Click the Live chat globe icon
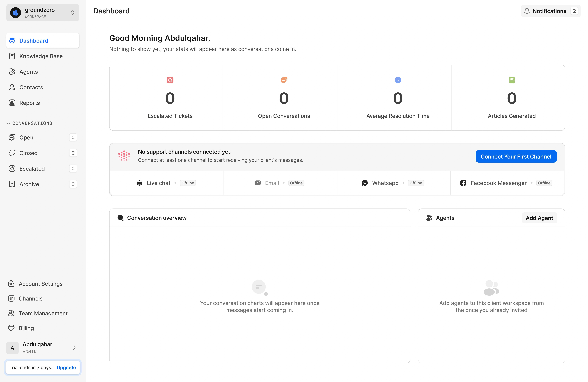The height and width of the screenshot is (382, 588). pos(139,183)
